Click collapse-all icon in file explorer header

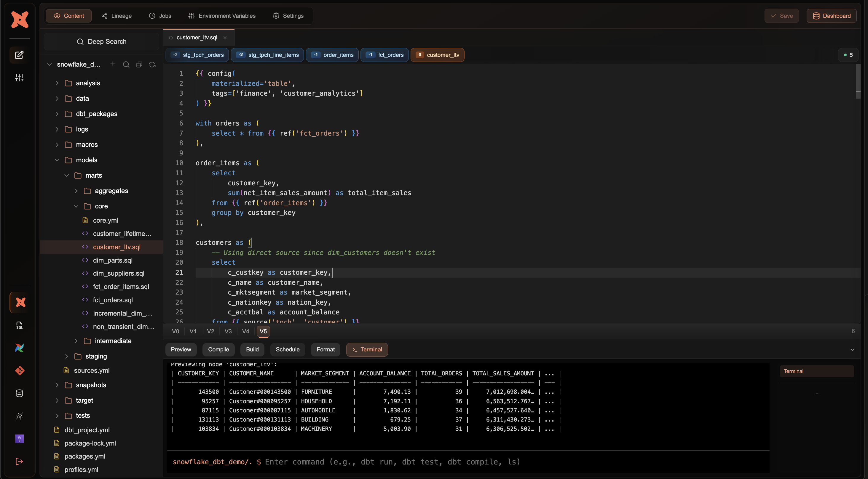[x=139, y=64]
